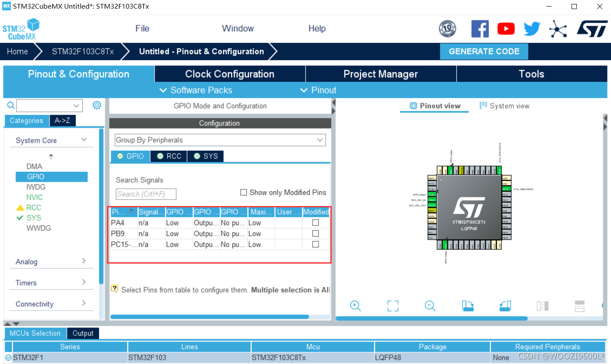The height and width of the screenshot is (364, 611).
Task: Open the ST Facebook page icon
Action: click(x=480, y=29)
